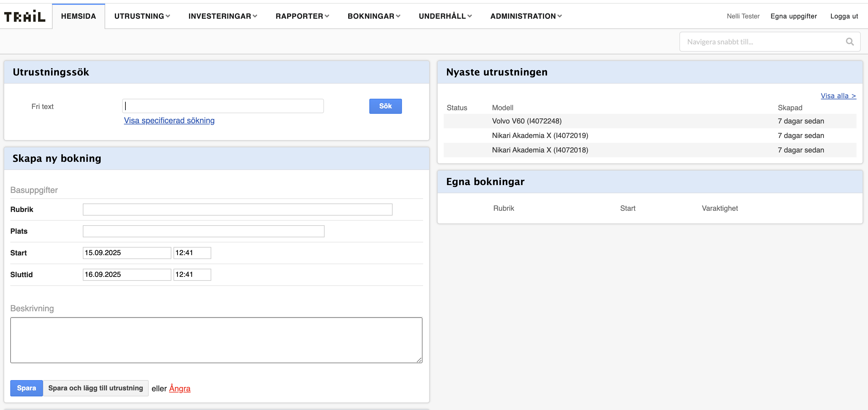Open the Rapporter dropdown
The height and width of the screenshot is (410, 868).
(302, 16)
